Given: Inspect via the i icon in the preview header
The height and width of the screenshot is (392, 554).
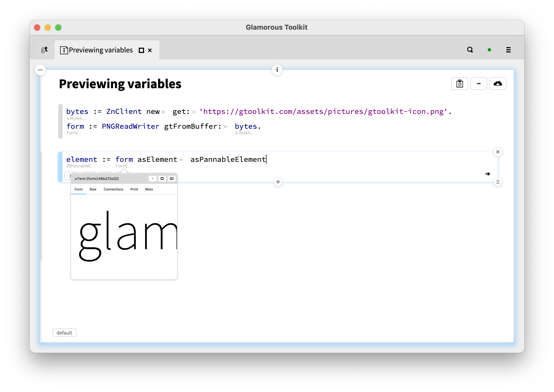Looking at the screenshot, I should (153, 179).
